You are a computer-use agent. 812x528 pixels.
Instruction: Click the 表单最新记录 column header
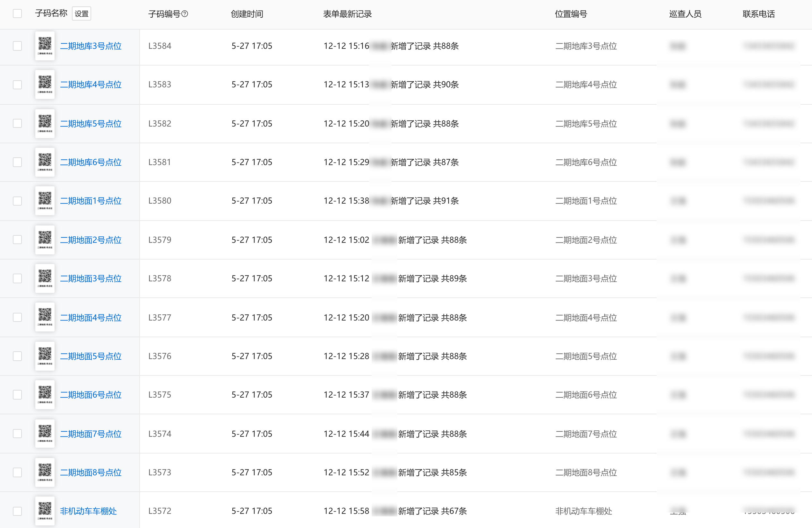coord(347,14)
